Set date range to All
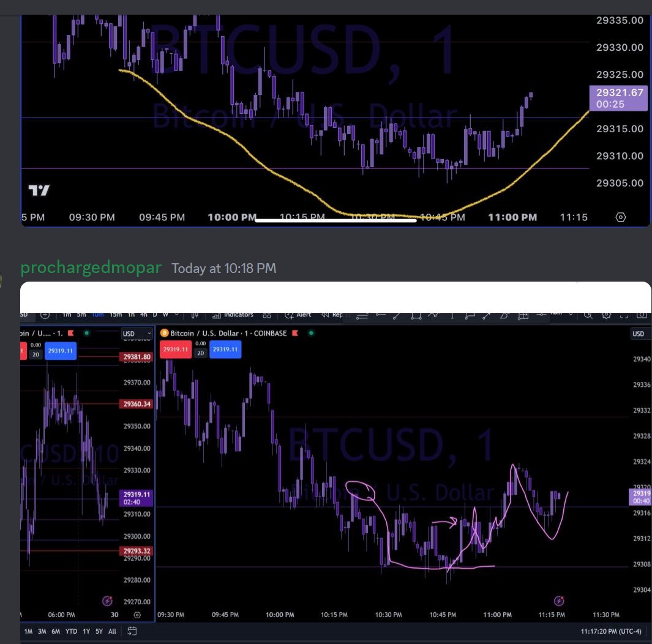This screenshot has height=644, width=652. tap(112, 631)
